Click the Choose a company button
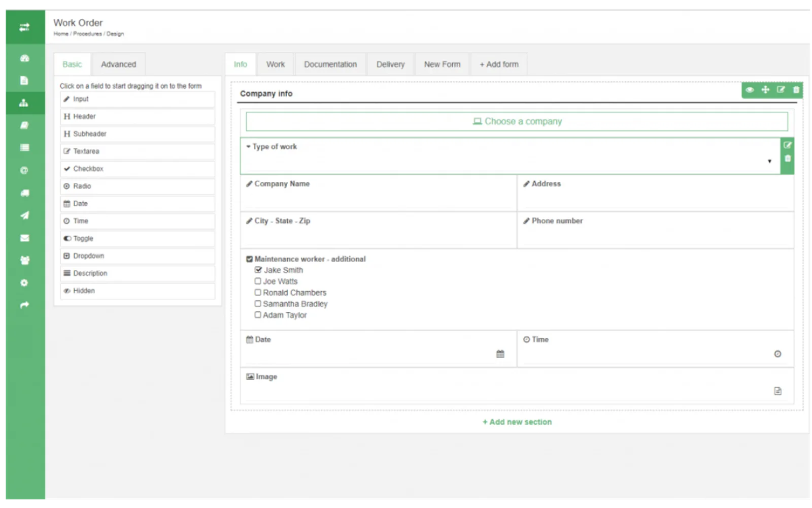The width and height of the screenshot is (812, 508). tap(517, 122)
